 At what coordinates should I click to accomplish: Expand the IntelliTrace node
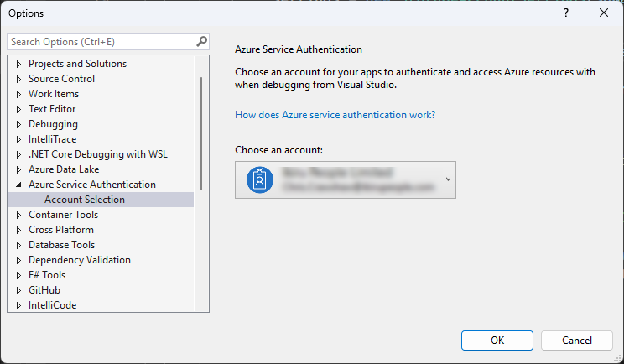pos(18,139)
